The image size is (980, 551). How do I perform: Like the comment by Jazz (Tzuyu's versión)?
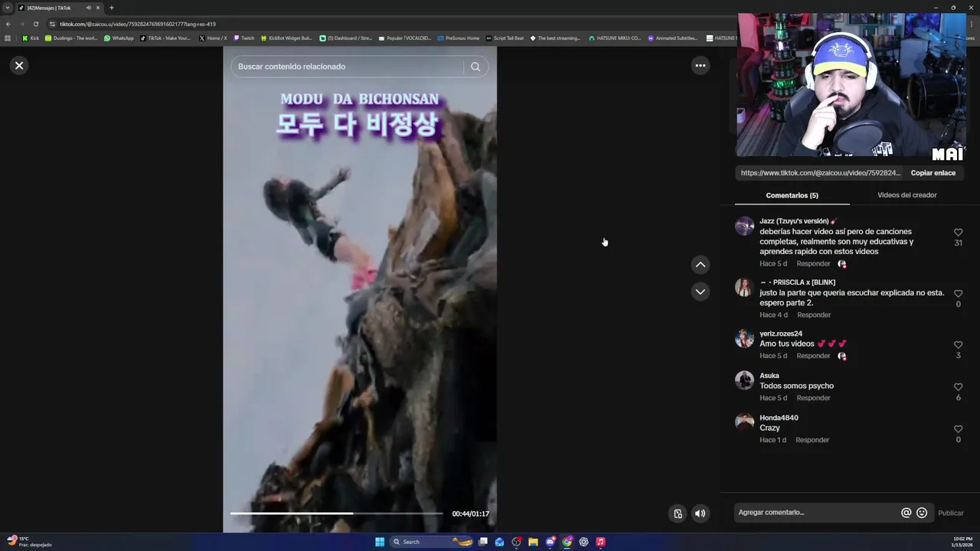[958, 233]
